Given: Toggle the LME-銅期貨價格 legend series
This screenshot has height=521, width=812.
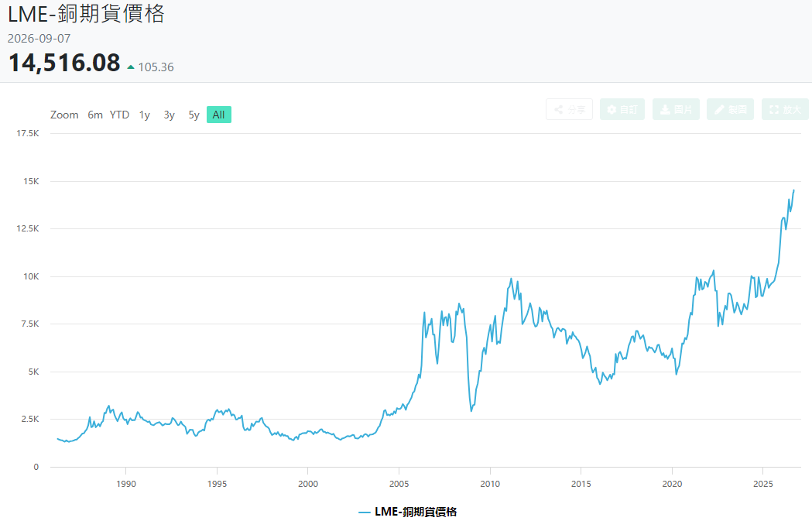Looking at the screenshot, I should coord(408,512).
